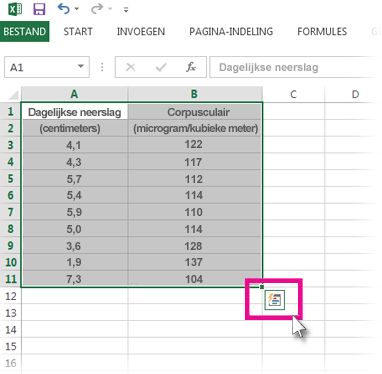Viewport: 382px width, 374px height.
Task: Select row 5 header
Action: [x=11, y=178]
